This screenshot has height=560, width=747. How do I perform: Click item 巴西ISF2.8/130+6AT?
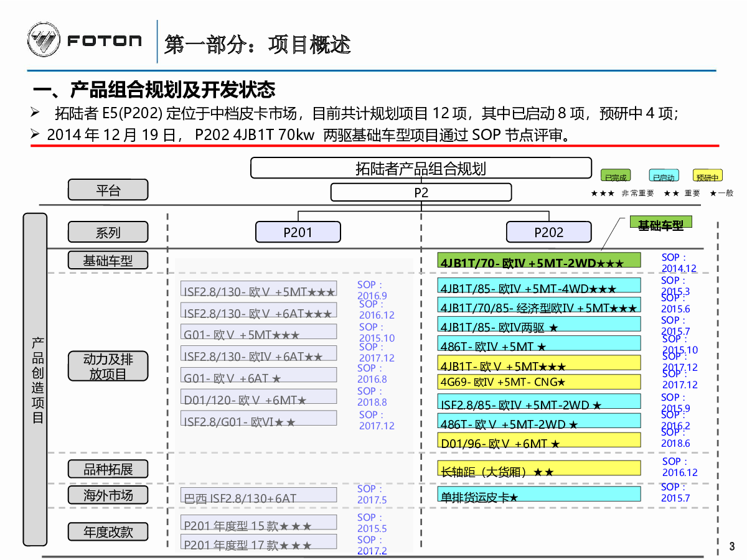coord(259,496)
